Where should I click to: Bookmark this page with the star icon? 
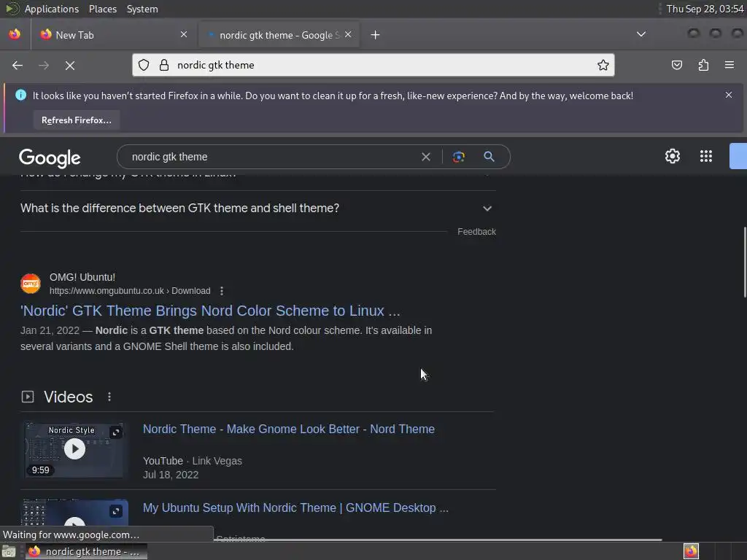[x=603, y=65]
